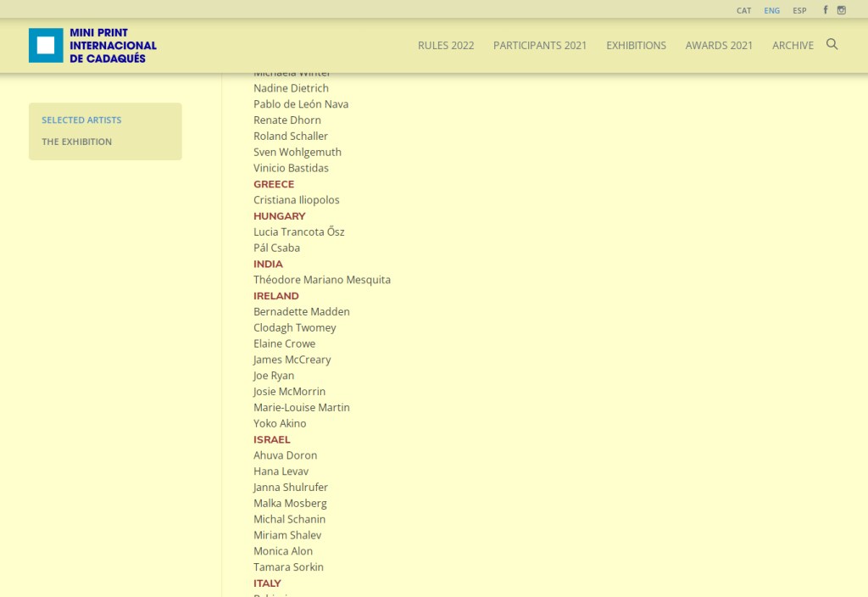This screenshot has width=868, height=597.
Task: Click the IRELAND country heading
Action: coord(275,296)
